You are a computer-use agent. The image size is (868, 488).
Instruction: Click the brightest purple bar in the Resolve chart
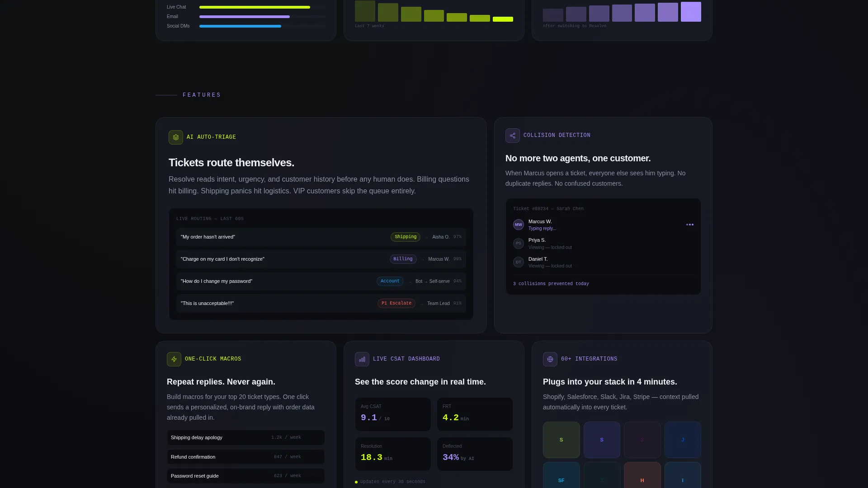(691, 12)
